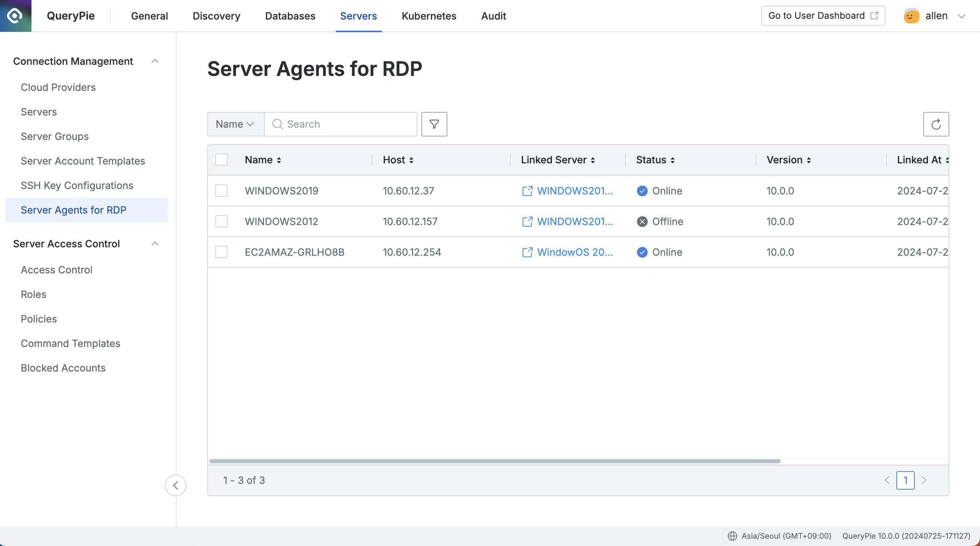Check the WINDOWS2019 row checkbox
980x546 pixels.
pyautogui.click(x=221, y=191)
